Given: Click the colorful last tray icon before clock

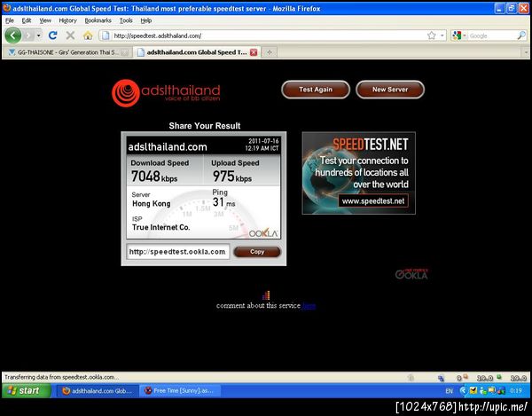Looking at the screenshot, I should click(x=501, y=390).
